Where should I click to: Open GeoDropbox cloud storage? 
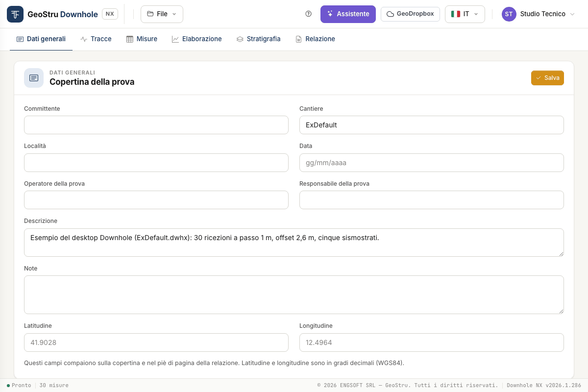(x=410, y=14)
